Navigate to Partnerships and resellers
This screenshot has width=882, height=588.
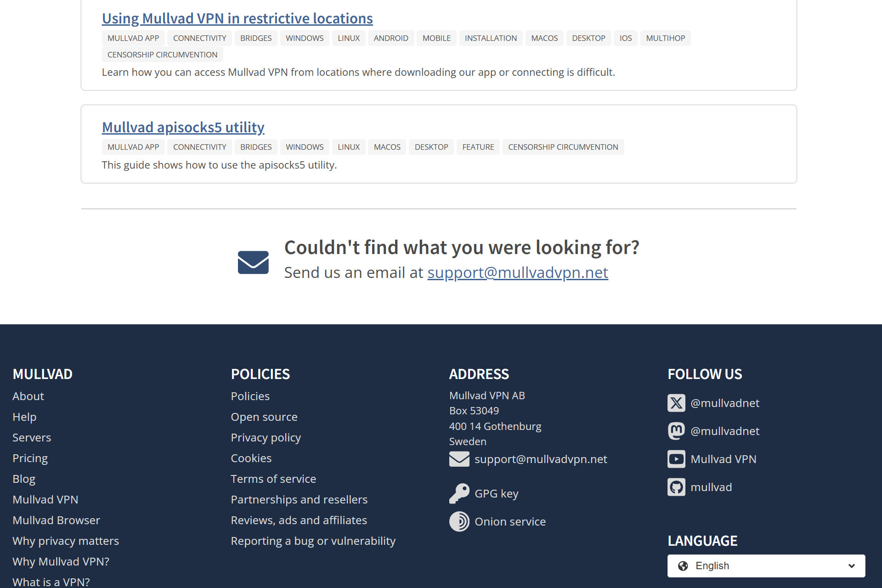[x=299, y=499]
